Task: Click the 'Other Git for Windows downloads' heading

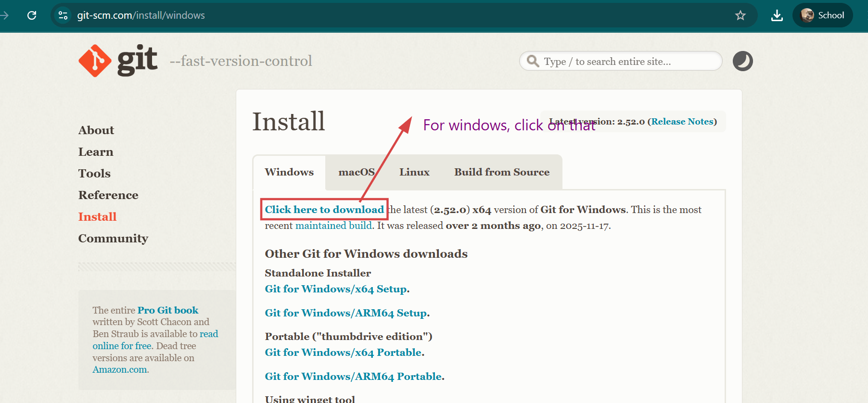Action: [366, 254]
